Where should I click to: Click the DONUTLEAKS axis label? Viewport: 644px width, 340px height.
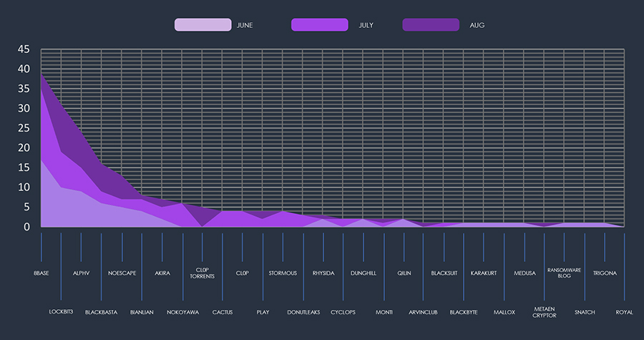(303, 312)
